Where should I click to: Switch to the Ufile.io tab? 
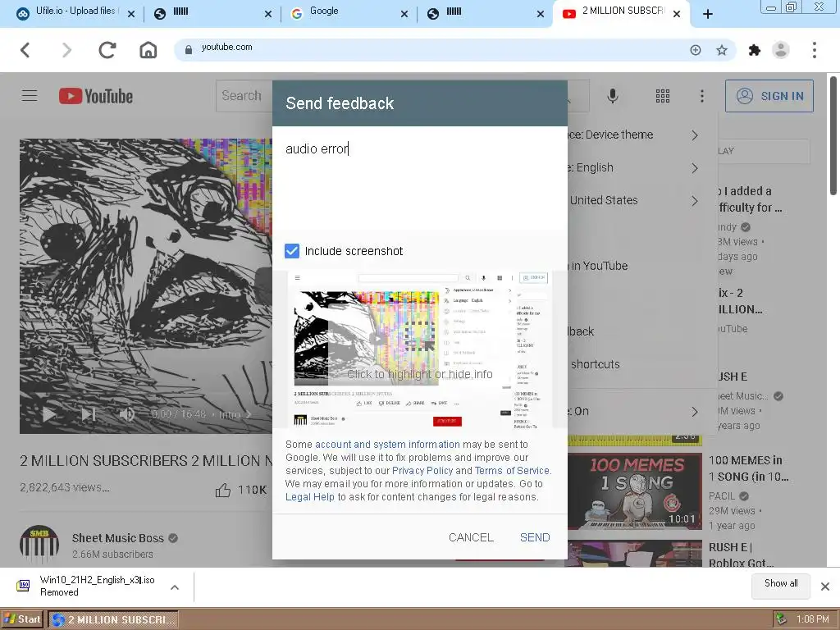pos(75,11)
